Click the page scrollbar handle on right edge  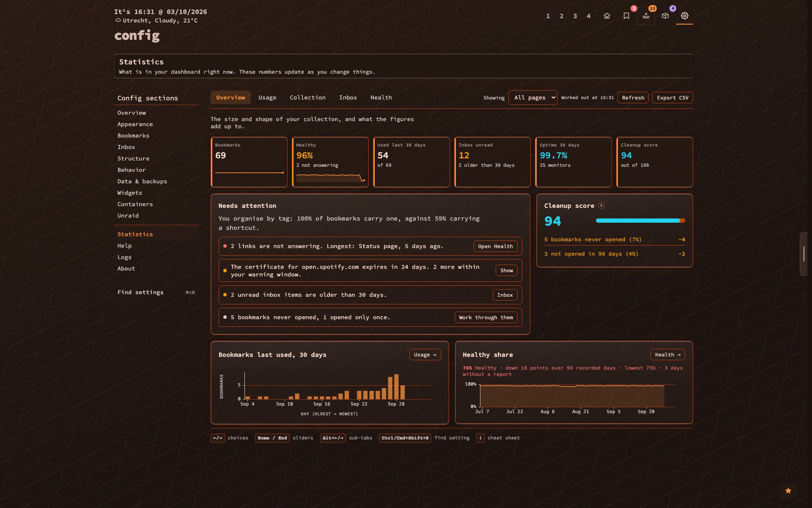coord(804,254)
